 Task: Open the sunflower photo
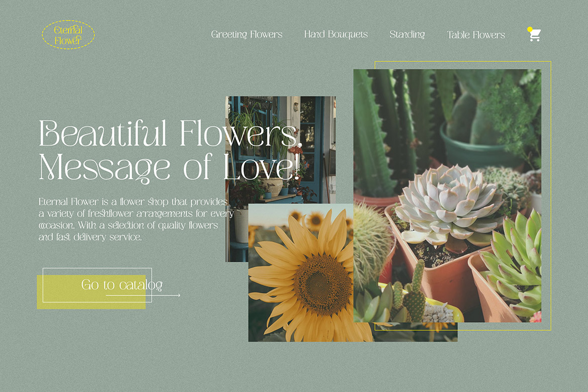(301, 281)
